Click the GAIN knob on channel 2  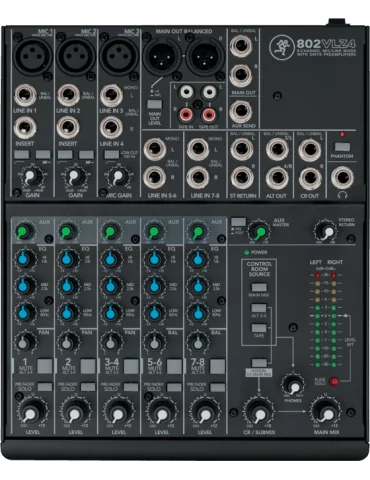pos(74,176)
